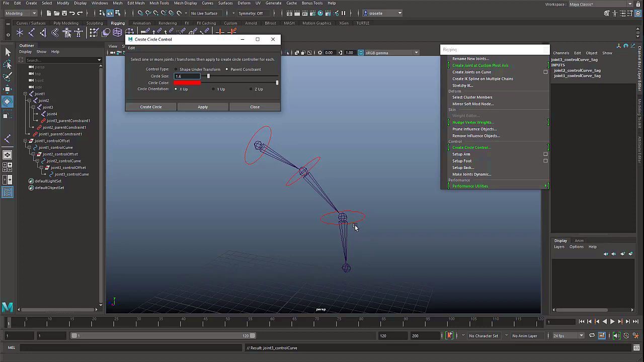Screen dimensions: 644x362
Task: Click the red Circle Color swatch
Action: (x=187, y=82)
